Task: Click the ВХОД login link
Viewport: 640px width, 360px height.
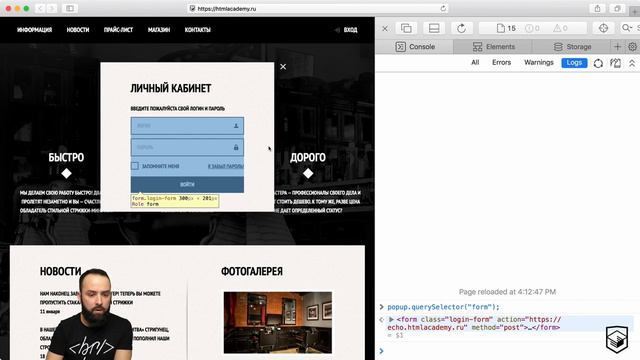Action: (350, 30)
